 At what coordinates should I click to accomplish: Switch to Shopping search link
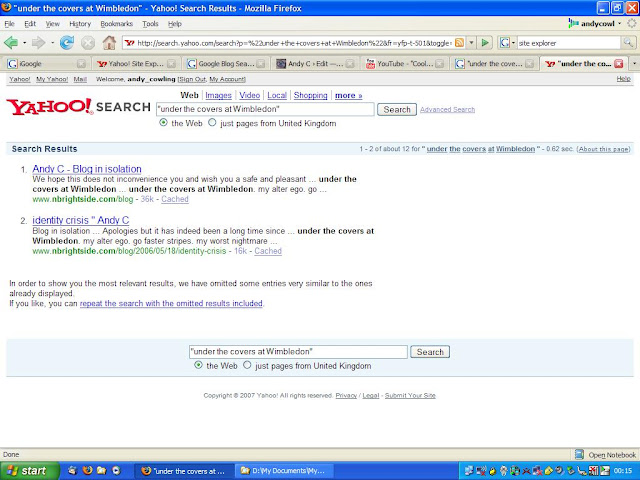[310, 95]
